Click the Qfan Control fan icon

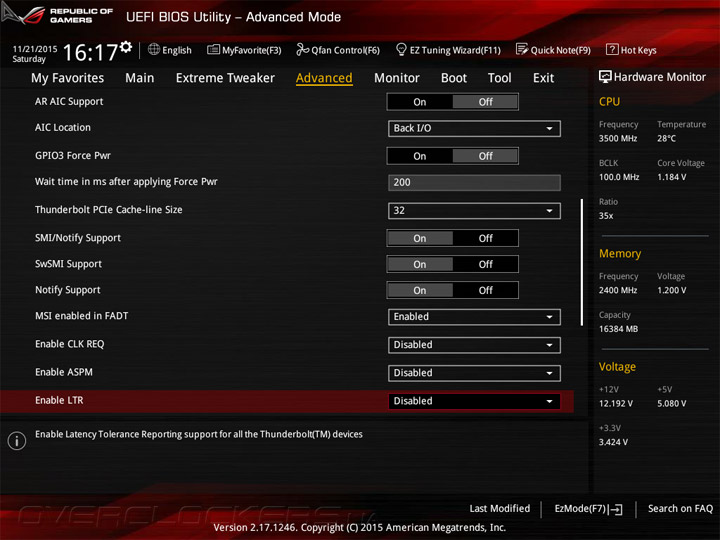pos(302,49)
